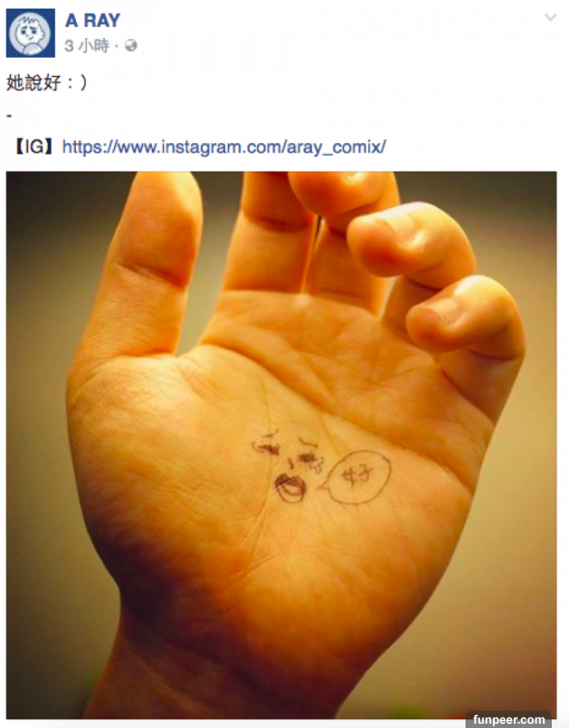Open the hand photo in viewer

(281, 445)
